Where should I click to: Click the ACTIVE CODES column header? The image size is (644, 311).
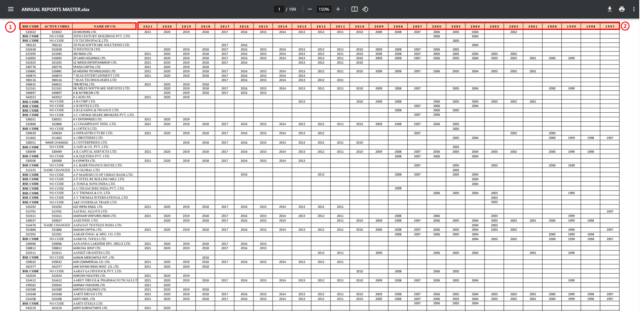pos(57,26)
